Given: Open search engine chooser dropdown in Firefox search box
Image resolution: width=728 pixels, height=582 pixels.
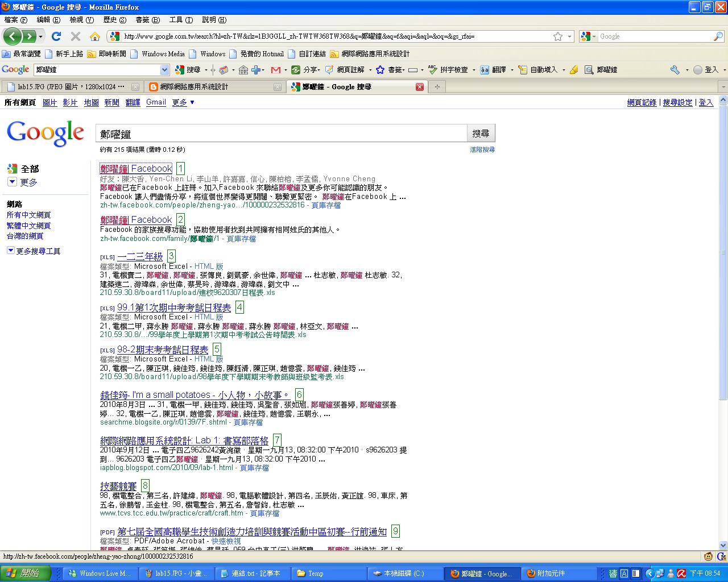Looking at the screenshot, I should pyautogui.click(x=594, y=36).
